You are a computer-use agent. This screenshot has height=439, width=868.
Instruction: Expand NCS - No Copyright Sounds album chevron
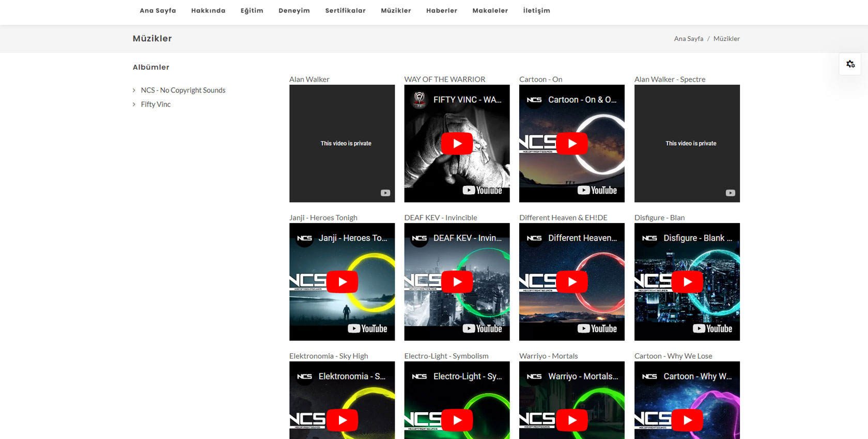(x=134, y=90)
